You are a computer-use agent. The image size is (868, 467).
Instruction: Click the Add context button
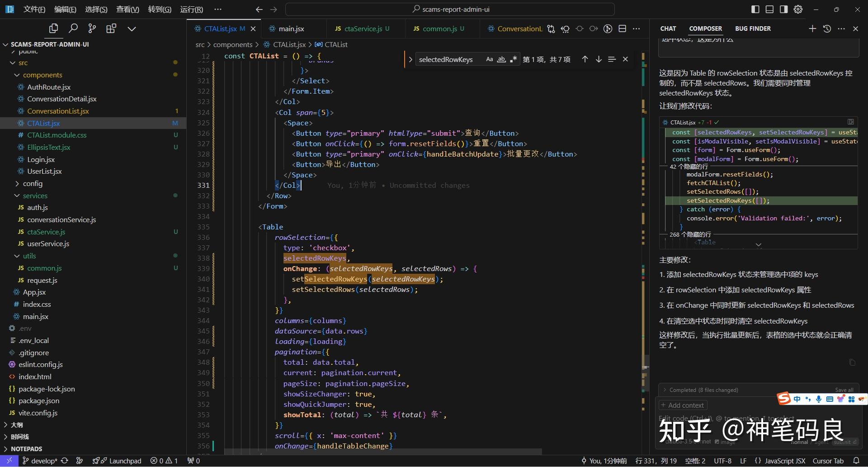click(x=683, y=405)
